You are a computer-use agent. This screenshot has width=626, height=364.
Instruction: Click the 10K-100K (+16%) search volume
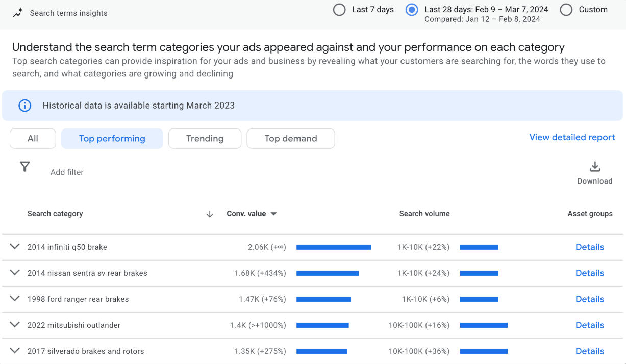(419, 325)
